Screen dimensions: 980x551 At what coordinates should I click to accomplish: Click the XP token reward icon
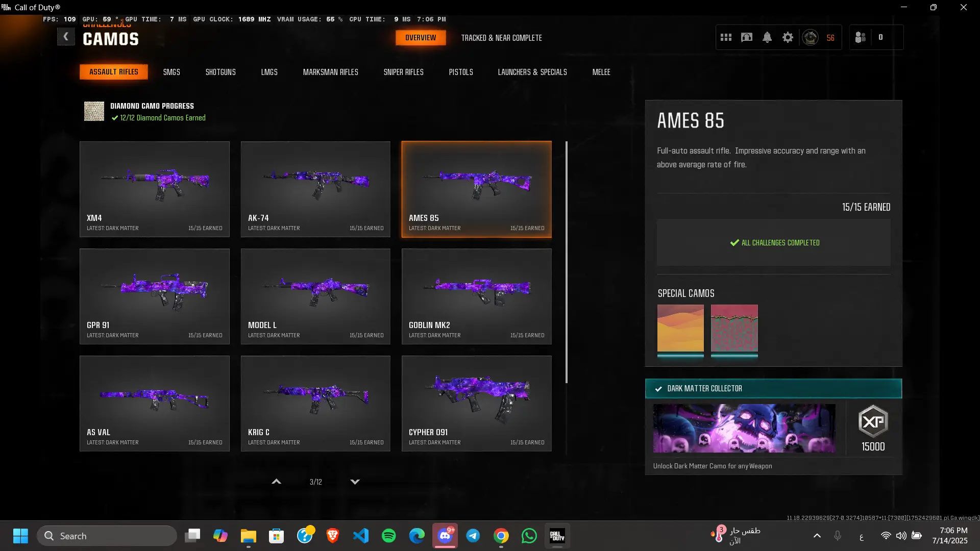tap(873, 421)
